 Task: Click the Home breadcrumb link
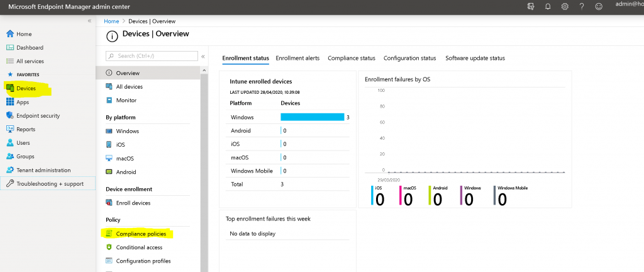click(111, 21)
